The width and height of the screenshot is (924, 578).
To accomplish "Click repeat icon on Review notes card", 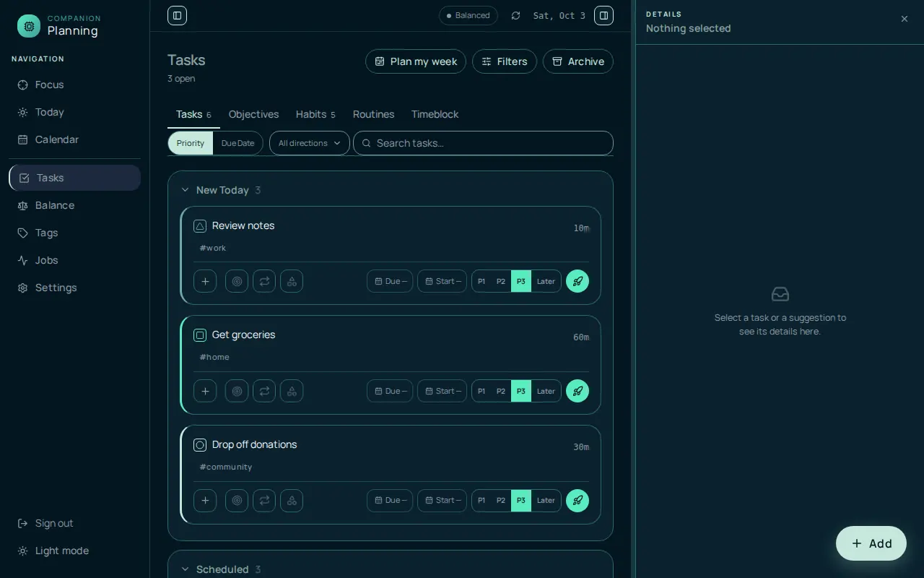I will [264, 281].
